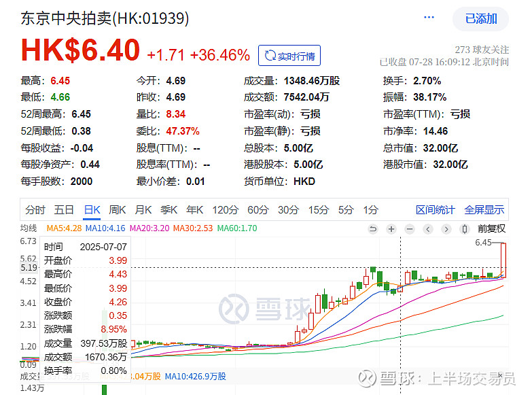Move chart left with previous arrow icon
Viewport: 532px width, 395px height.
point(428,229)
